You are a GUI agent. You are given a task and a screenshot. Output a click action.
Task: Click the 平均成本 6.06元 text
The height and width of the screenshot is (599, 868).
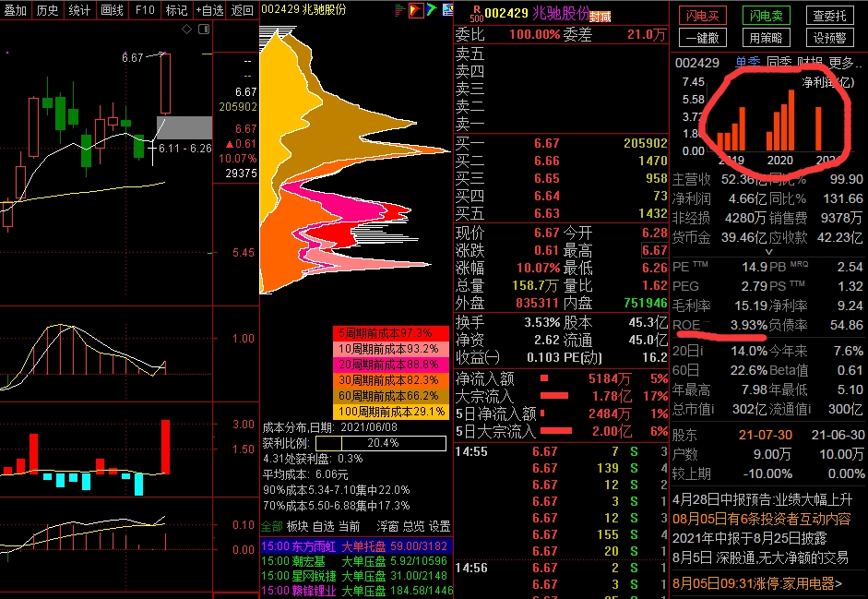coord(305,475)
